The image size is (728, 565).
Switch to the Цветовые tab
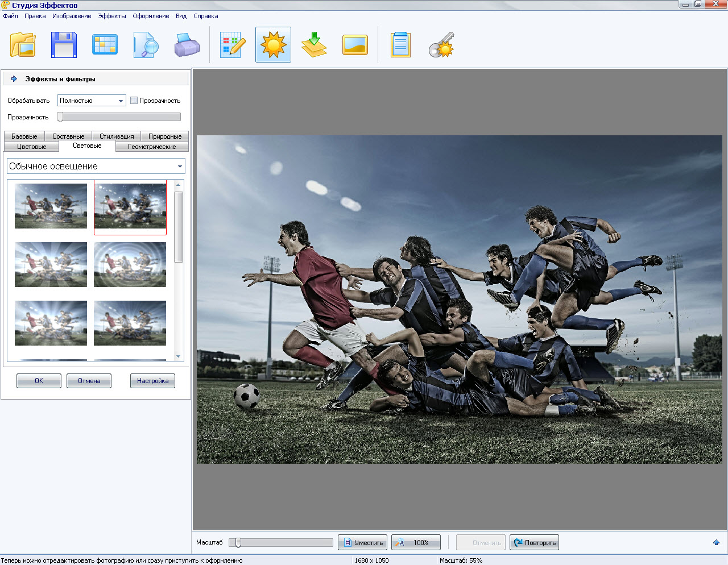coord(31,147)
